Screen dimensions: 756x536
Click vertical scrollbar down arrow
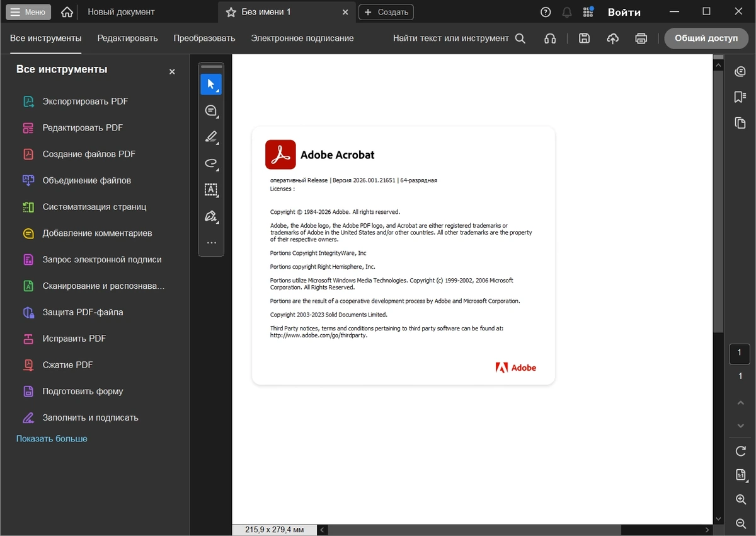(x=718, y=519)
